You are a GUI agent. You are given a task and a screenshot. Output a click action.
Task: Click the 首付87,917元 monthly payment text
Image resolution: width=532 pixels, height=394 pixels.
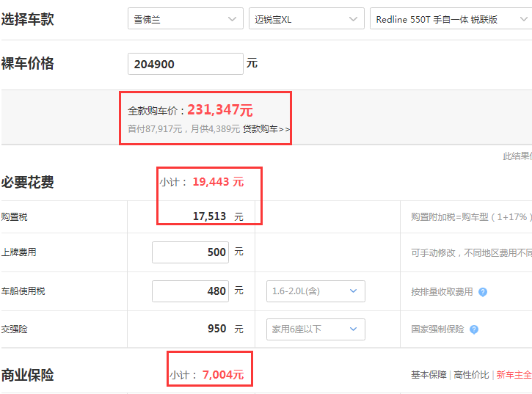click(184, 129)
